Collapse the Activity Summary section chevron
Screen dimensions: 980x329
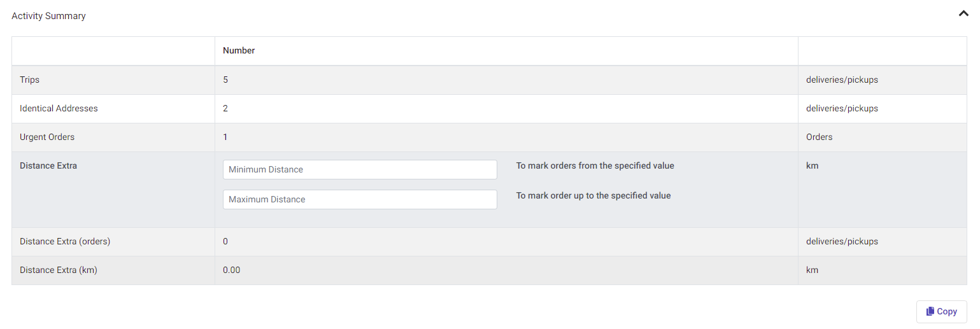pos(963,13)
